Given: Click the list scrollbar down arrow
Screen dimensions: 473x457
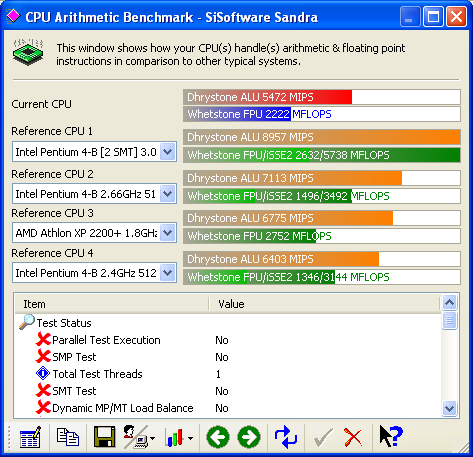Looking at the screenshot, I should (450, 408).
